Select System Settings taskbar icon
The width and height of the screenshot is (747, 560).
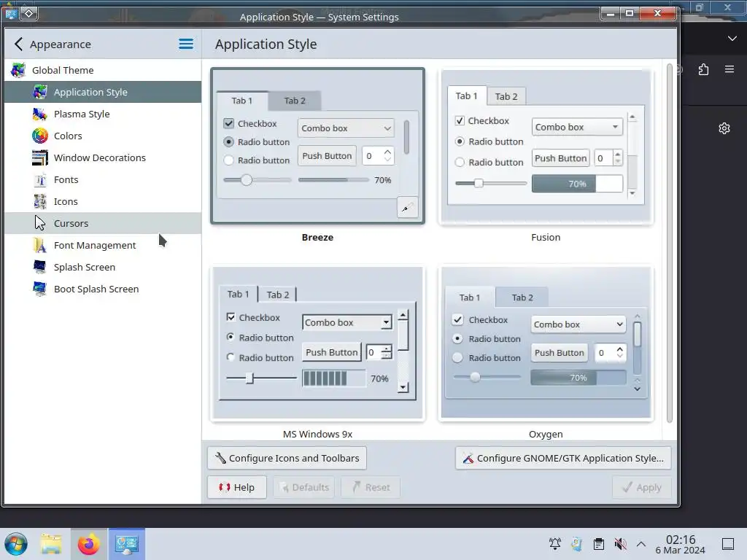pos(127,544)
